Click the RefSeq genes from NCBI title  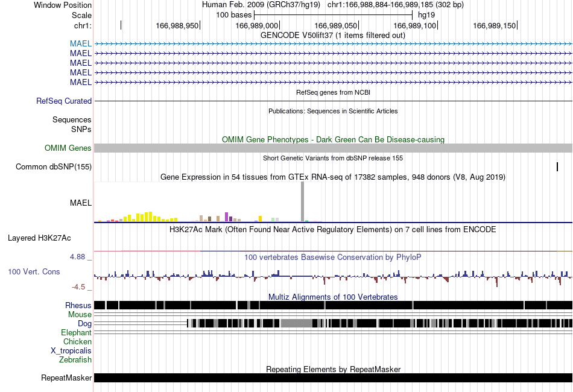333,92
